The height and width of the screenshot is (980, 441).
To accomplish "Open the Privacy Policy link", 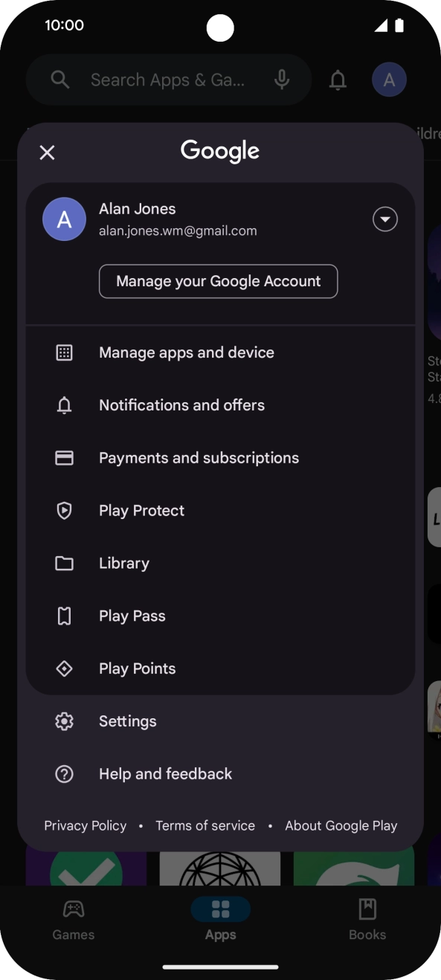I will (x=86, y=825).
